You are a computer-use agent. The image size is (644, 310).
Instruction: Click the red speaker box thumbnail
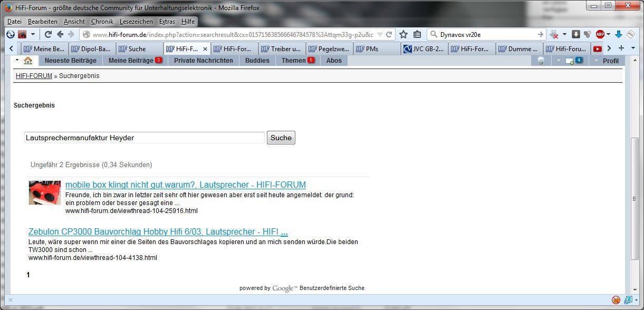point(45,192)
